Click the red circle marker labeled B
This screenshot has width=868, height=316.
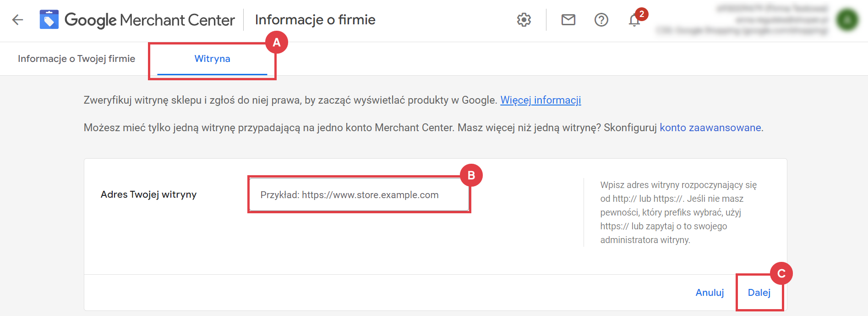[x=471, y=175]
